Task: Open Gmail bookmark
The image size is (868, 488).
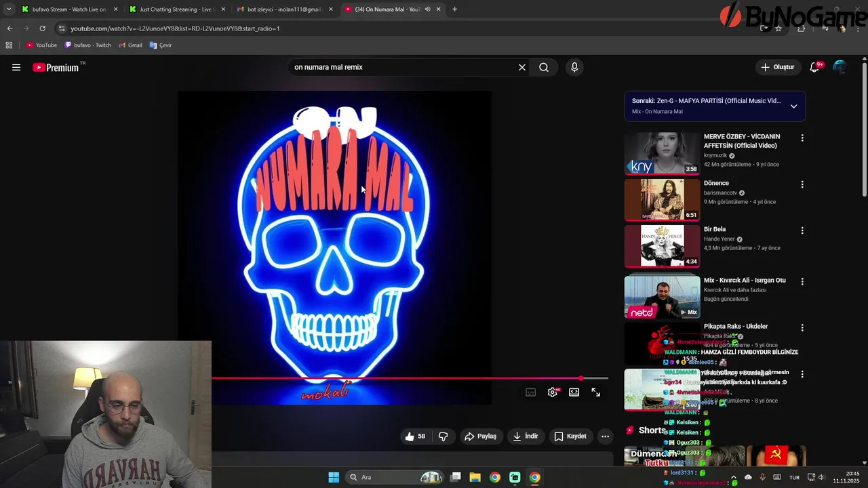Action: point(130,45)
